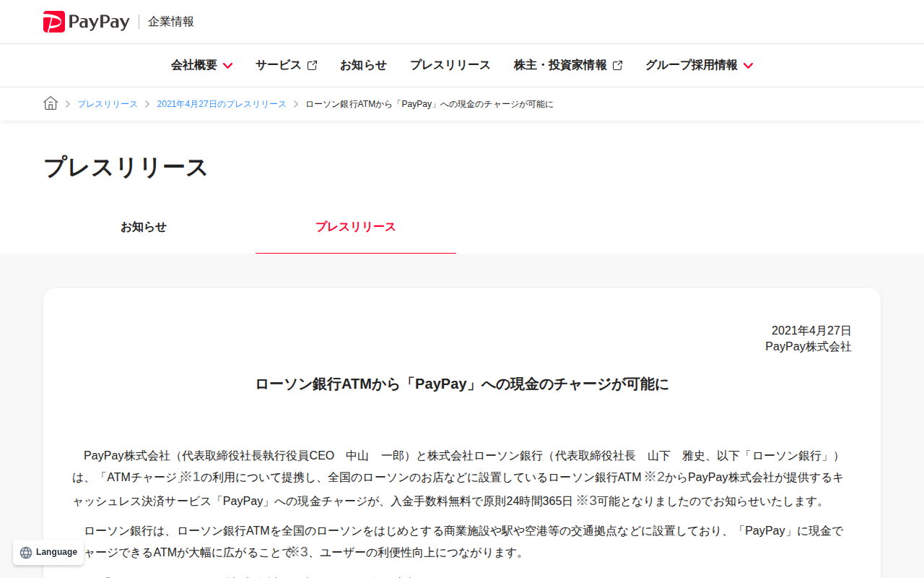Go to お知らせ in the top navigation
Viewport: 924px width, 578px height.
pyautogui.click(x=363, y=65)
